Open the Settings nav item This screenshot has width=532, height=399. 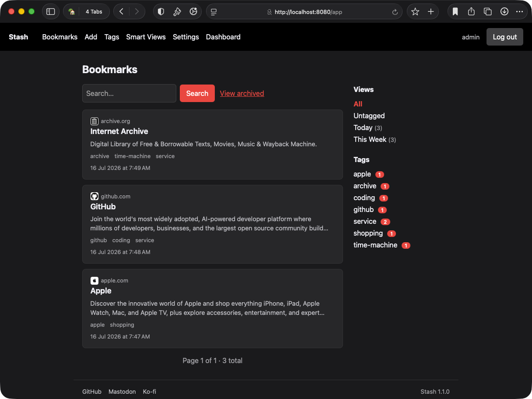click(x=186, y=37)
